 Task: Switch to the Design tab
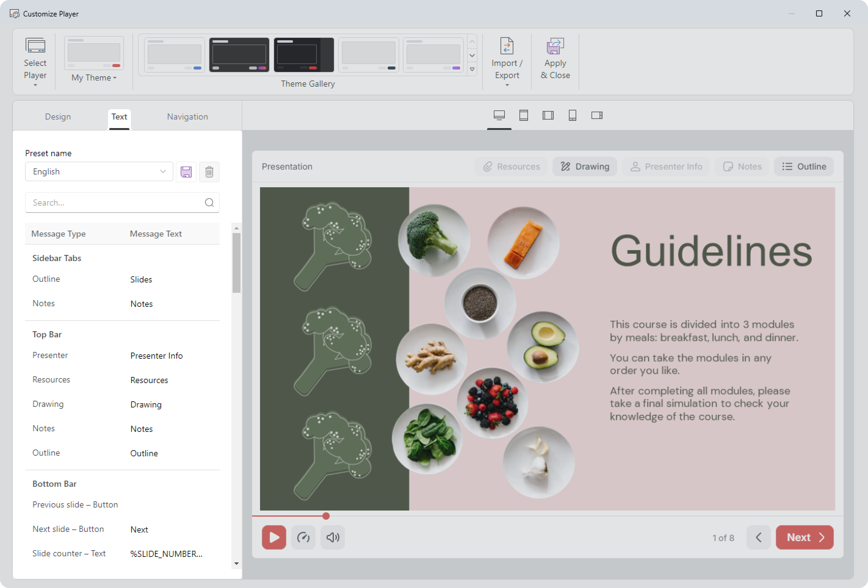point(58,117)
